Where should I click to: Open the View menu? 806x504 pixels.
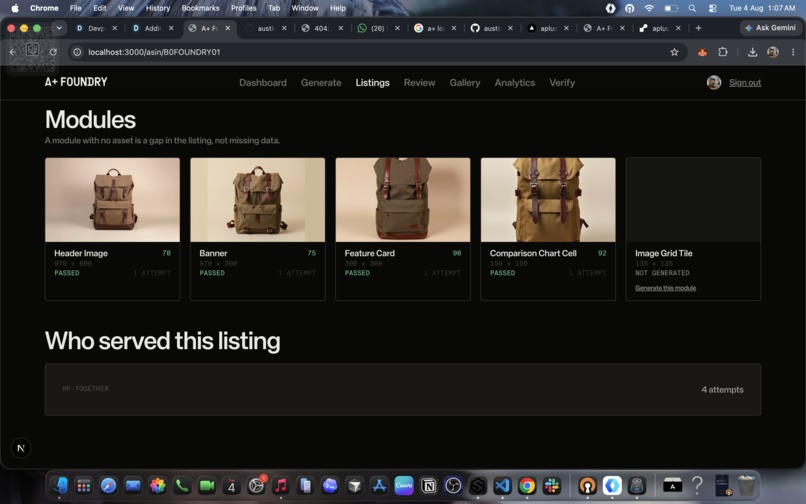click(126, 8)
